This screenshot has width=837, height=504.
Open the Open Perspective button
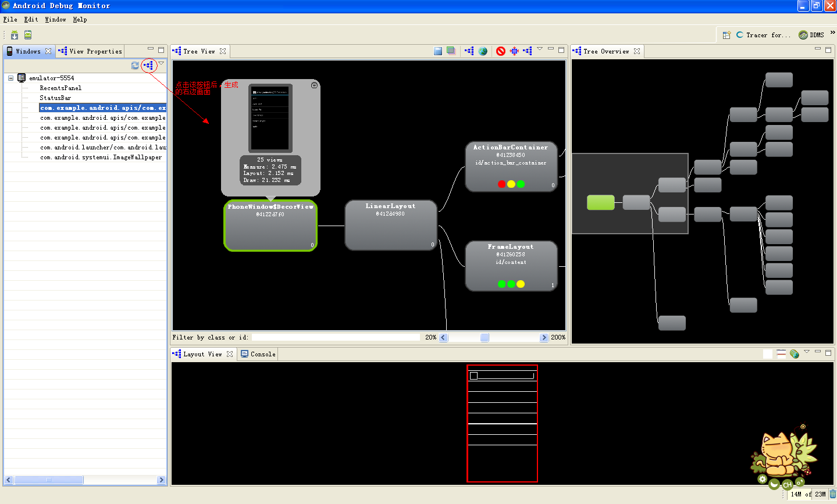(726, 35)
